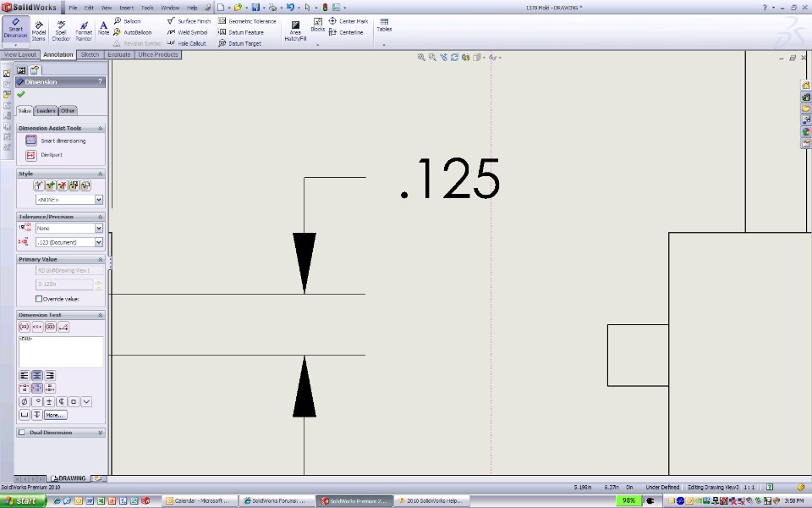
Task: Toggle center justify dimension text
Action: click(x=36, y=375)
